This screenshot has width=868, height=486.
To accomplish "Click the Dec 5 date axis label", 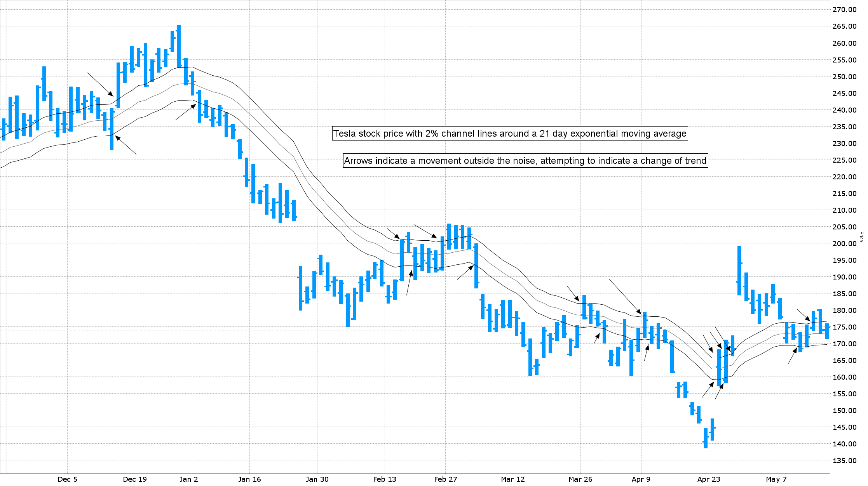I will [x=68, y=479].
